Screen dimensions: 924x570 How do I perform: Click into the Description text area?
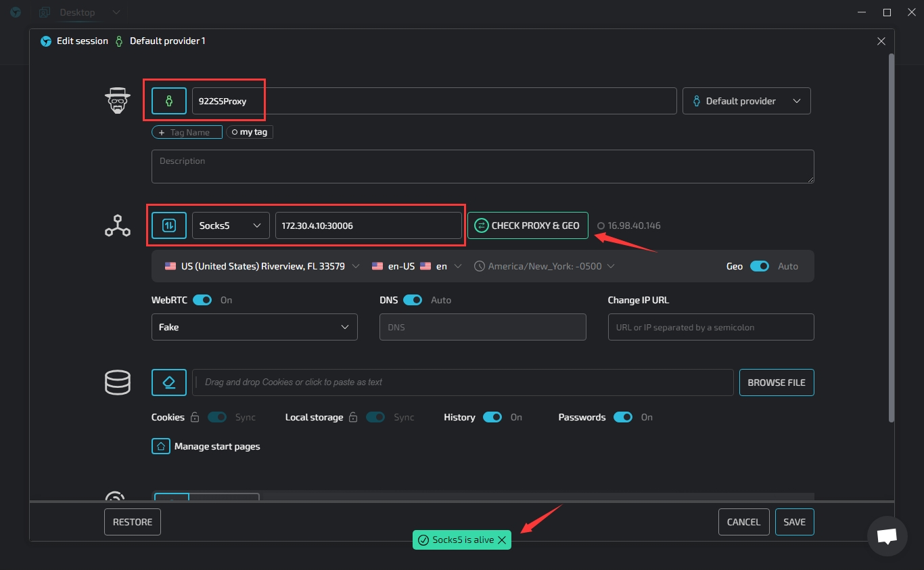[482, 167]
